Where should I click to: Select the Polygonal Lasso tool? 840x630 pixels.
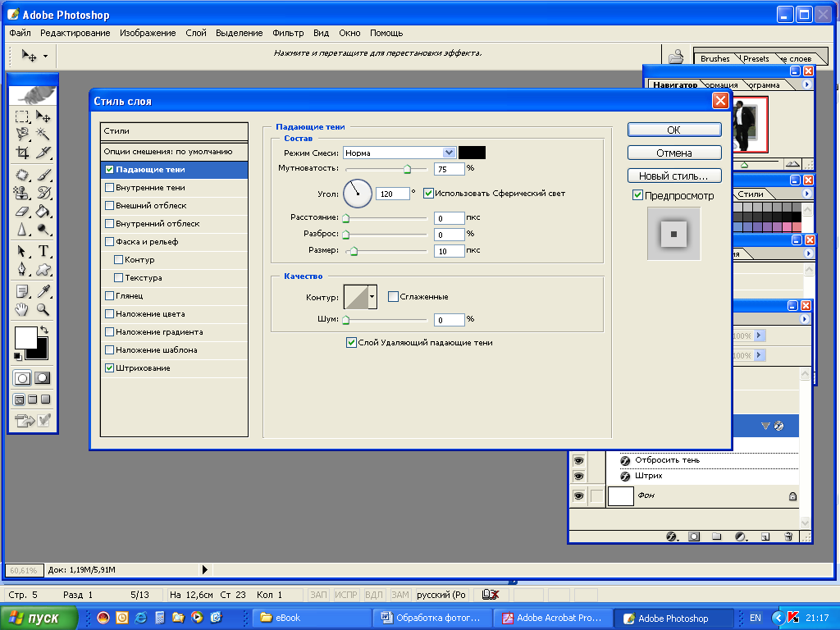[x=22, y=134]
